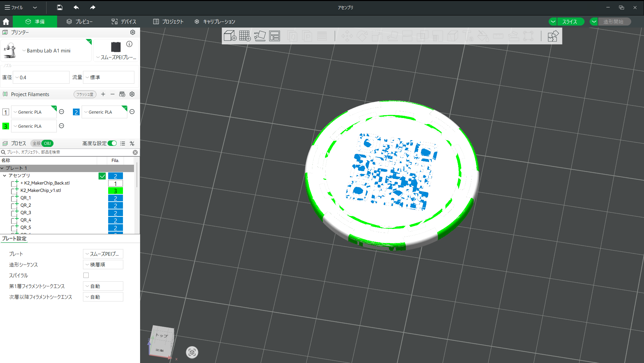This screenshot has height=363, width=644.
Task: Collapse the プレート 1 tree node
Action: tap(2, 168)
